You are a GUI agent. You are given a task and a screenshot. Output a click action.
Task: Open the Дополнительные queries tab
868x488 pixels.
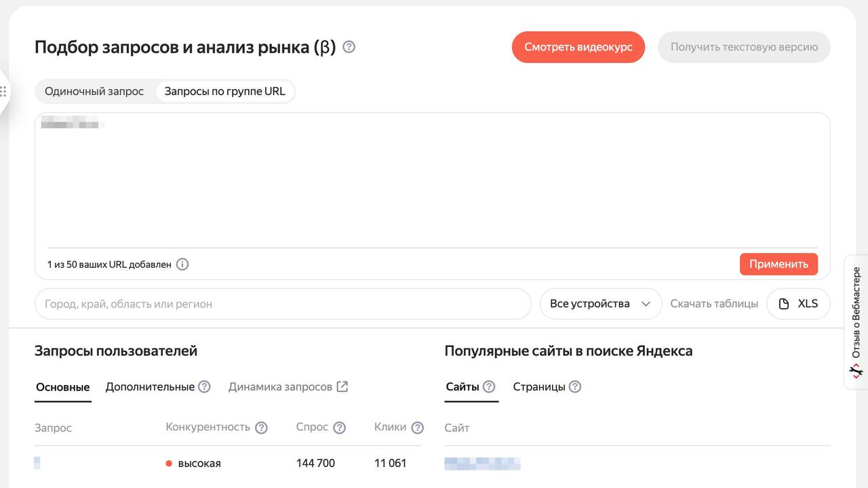click(150, 387)
